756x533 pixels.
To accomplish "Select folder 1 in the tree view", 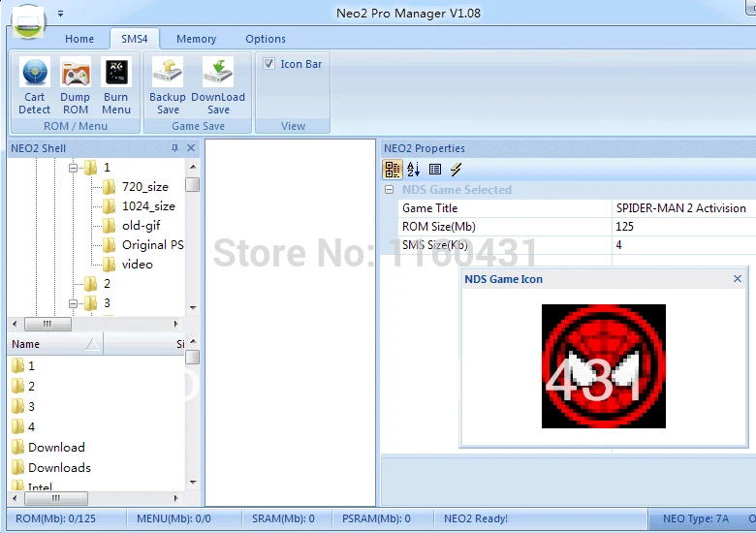I will click(x=107, y=168).
